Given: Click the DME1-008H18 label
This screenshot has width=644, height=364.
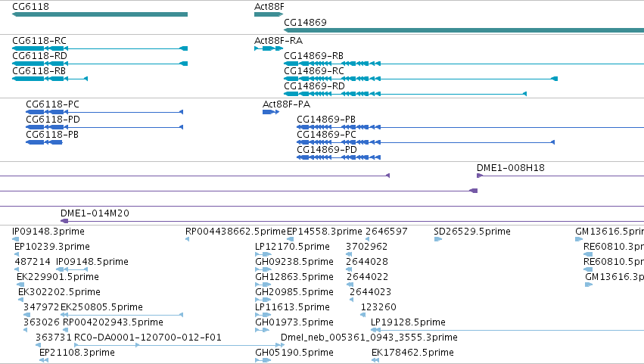Looking at the screenshot, I should click(511, 167).
